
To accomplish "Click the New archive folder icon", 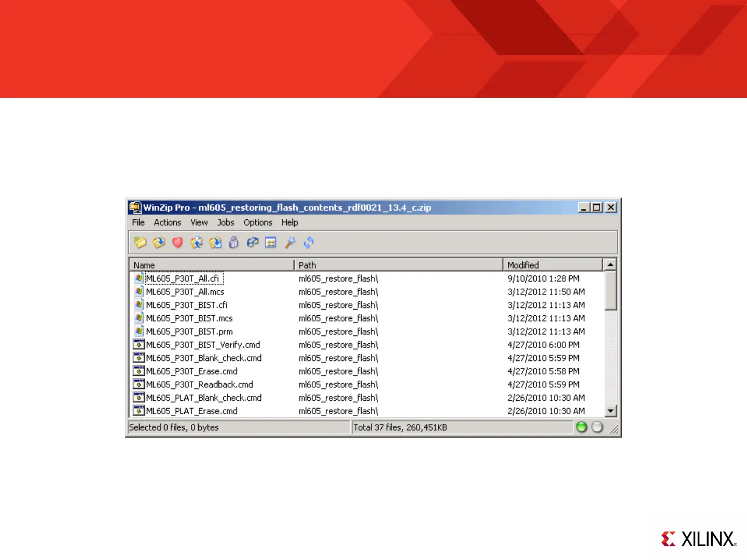I will click(140, 242).
